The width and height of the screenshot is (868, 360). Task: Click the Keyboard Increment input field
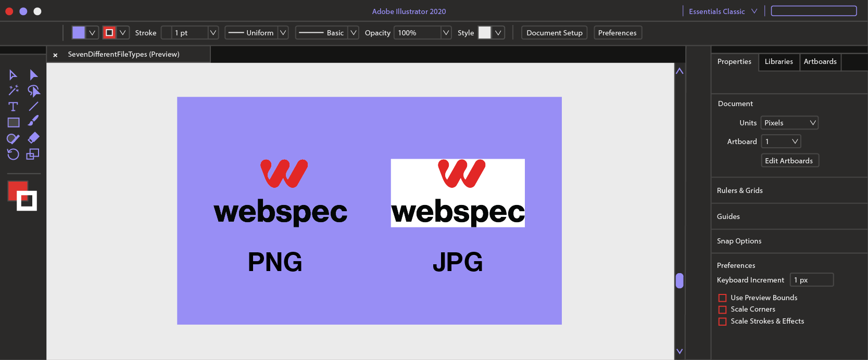click(811, 280)
